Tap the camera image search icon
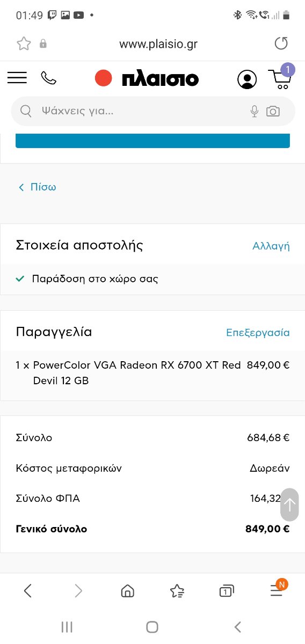This screenshot has width=305, height=644. (273, 111)
